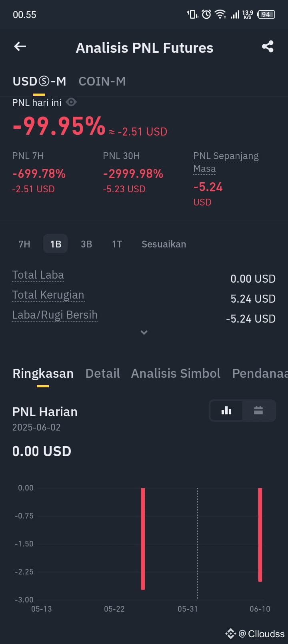
Task: Open the Detail tab
Action: (102, 373)
